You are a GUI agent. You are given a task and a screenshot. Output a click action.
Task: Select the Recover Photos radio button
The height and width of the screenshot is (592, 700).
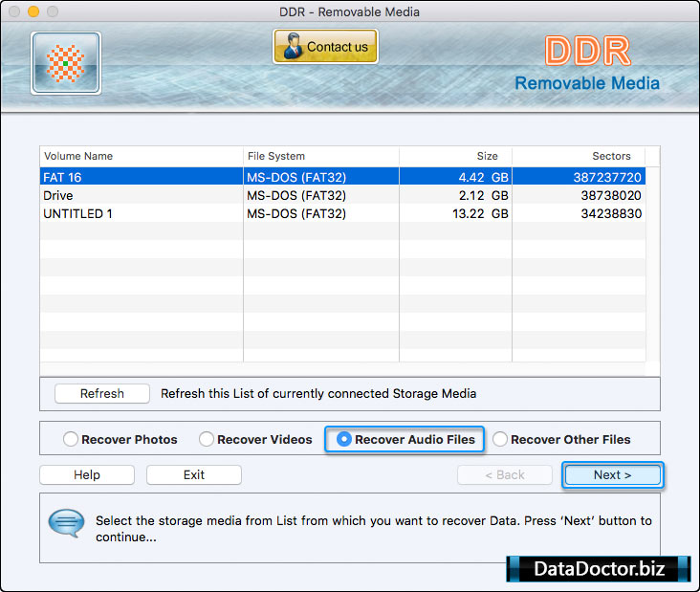coord(71,439)
